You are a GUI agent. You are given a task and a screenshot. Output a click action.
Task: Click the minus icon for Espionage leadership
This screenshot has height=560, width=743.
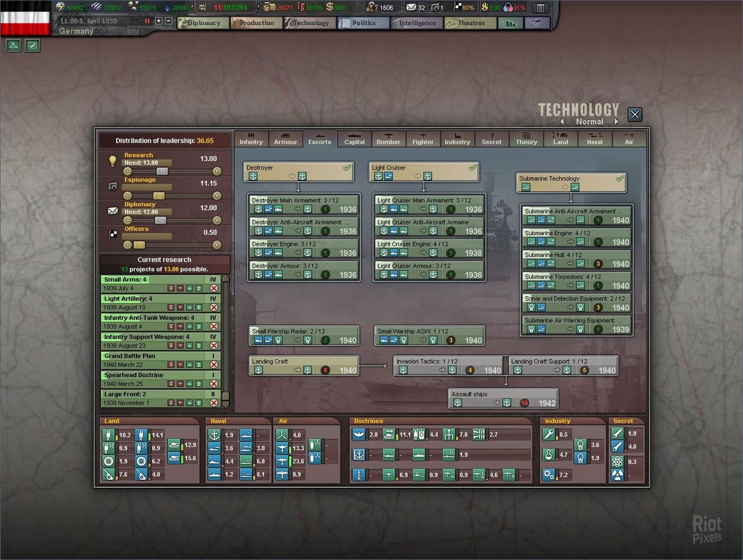[128, 196]
